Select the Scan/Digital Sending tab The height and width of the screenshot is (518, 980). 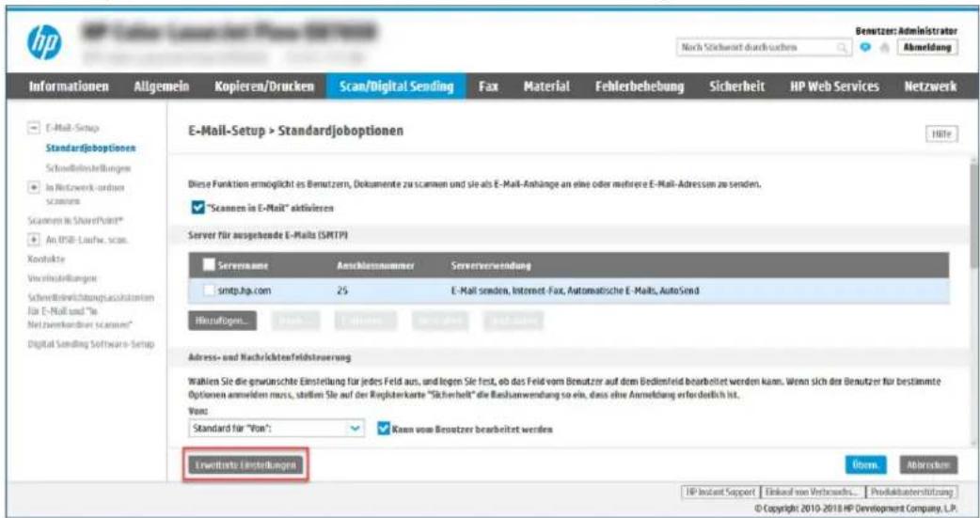click(x=396, y=86)
